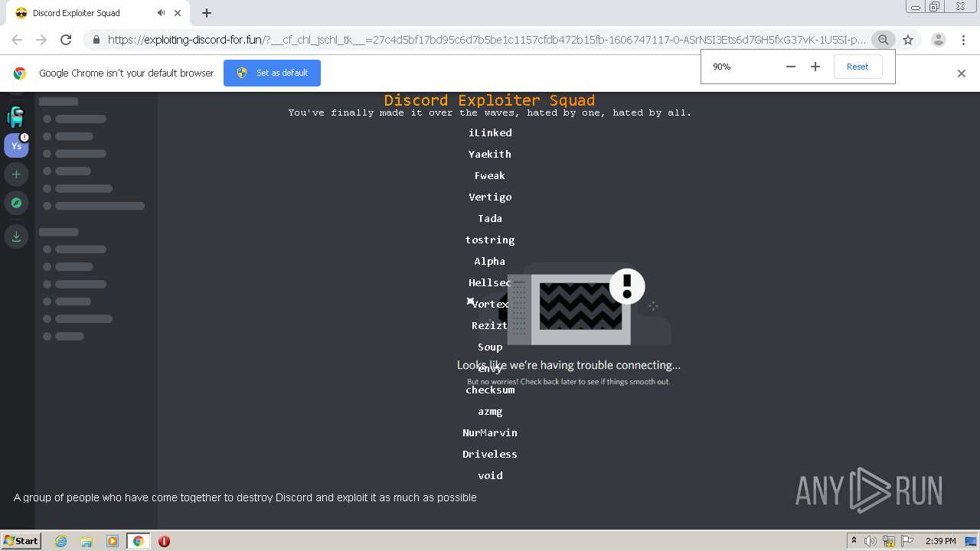Click the name Driveless

[x=490, y=454]
